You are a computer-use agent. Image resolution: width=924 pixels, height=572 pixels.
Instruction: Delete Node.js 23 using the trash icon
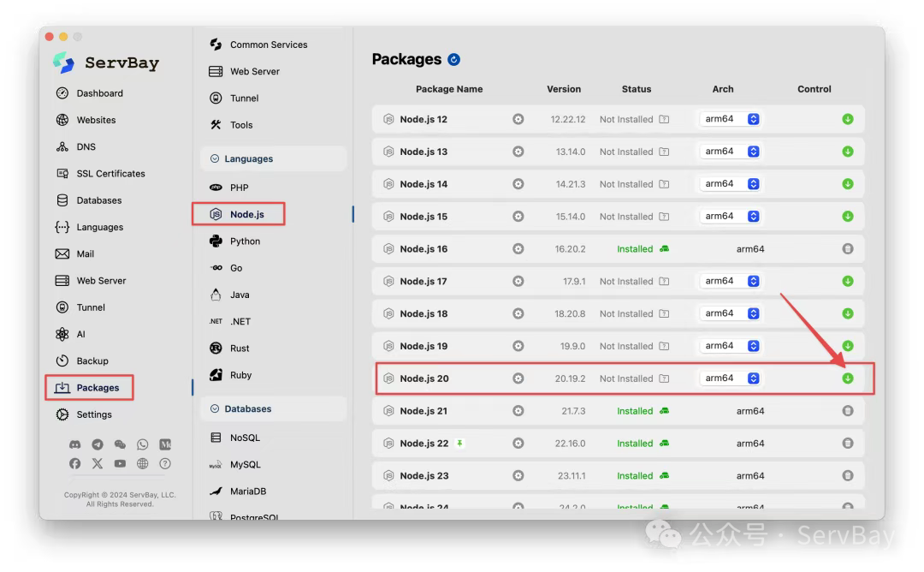847,476
